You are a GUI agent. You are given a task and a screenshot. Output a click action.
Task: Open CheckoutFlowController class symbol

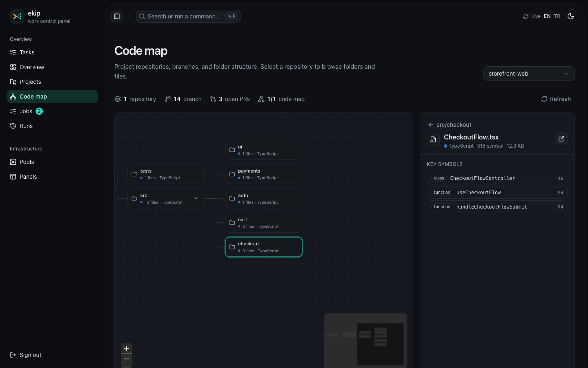coord(497,178)
